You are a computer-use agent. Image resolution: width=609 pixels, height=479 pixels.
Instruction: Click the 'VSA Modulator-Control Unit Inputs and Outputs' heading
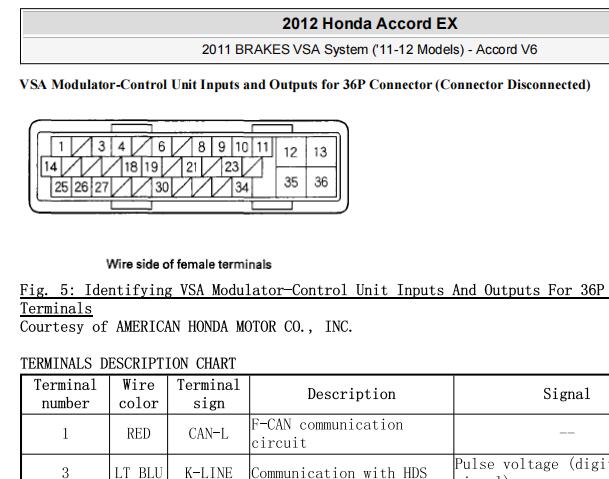pyautogui.click(x=305, y=85)
